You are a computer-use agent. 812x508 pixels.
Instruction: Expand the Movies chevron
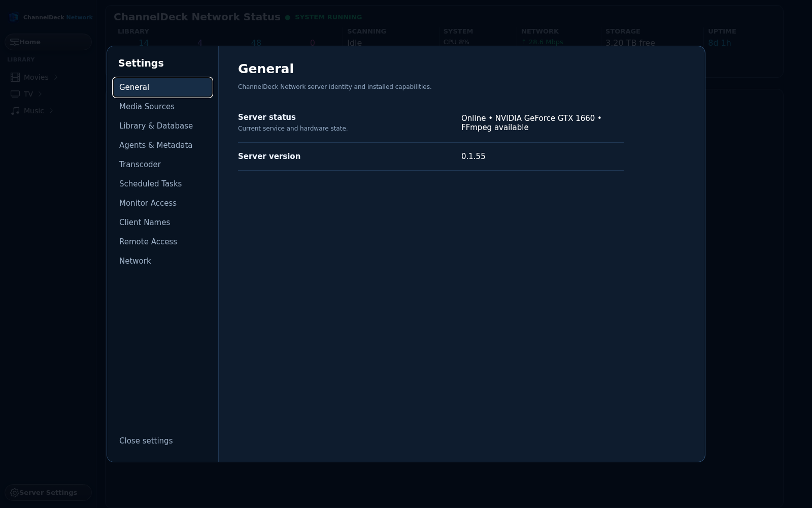coord(55,77)
